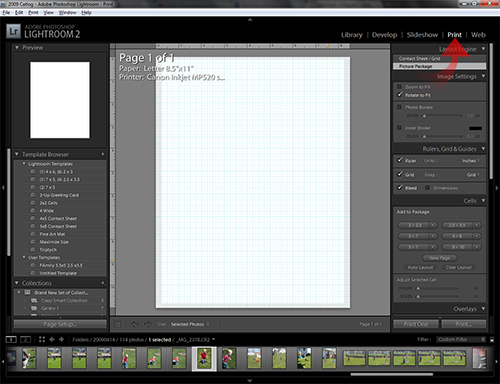This screenshot has height=384, width=500.
Task: Select the Picture Package layout engine
Action: (x=439, y=66)
